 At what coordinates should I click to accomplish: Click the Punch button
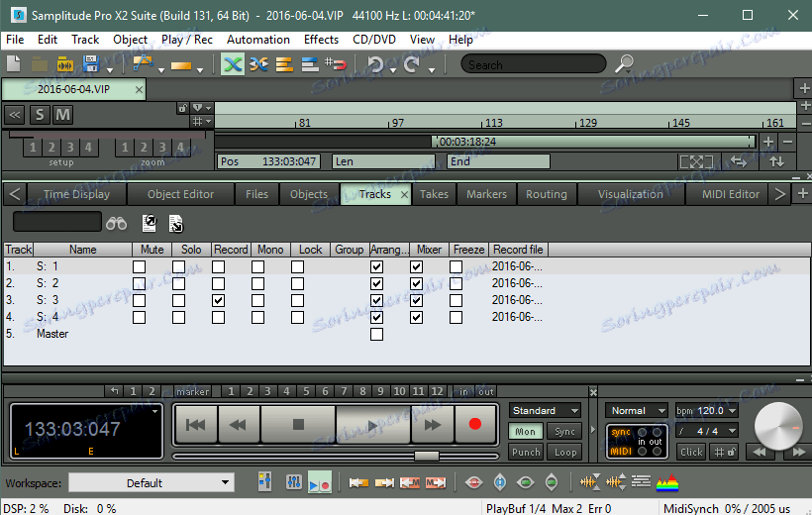coord(526,452)
